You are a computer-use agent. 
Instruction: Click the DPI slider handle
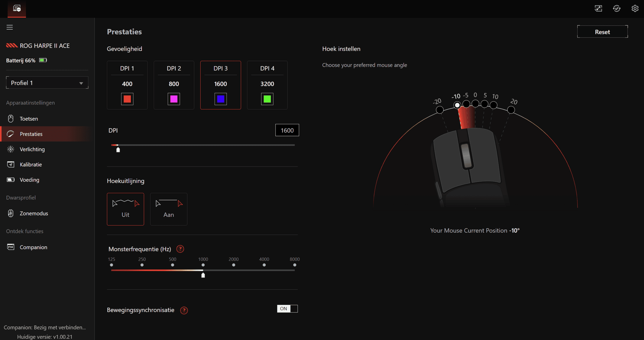(x=118, y=150)
